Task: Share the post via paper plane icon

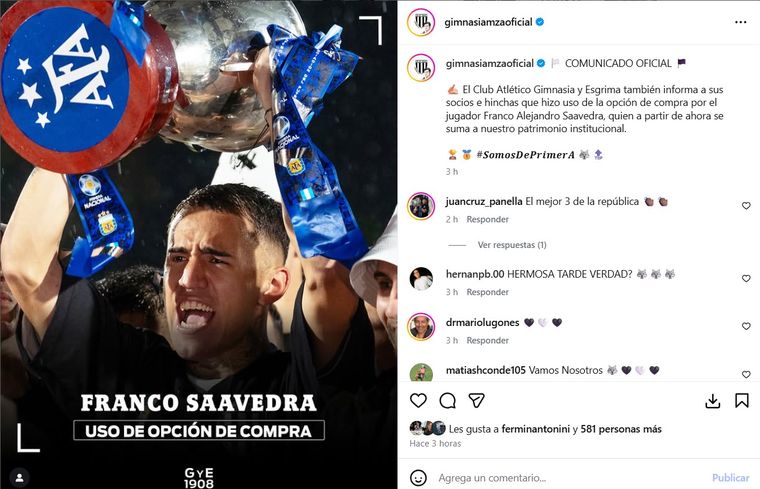Action: pyautogui.click(x=476, y=400)
